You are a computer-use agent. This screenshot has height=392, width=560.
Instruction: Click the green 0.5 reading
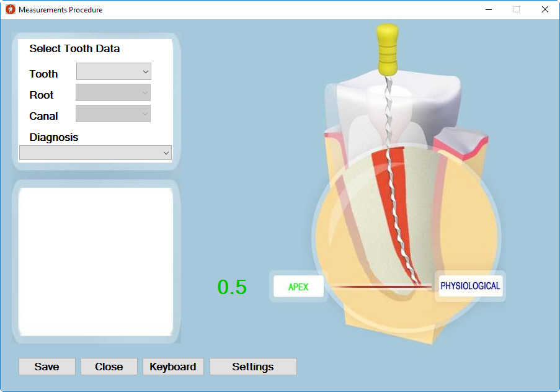(232, 287)
